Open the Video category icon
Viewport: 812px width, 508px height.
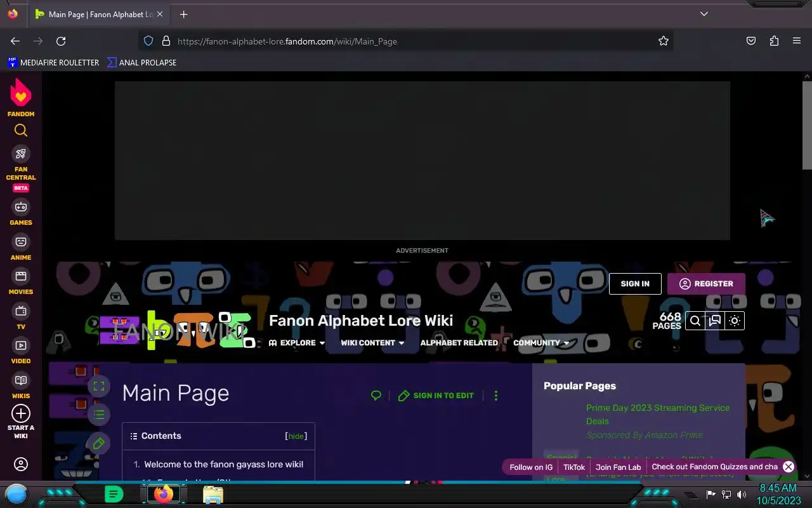coord(21,345)
